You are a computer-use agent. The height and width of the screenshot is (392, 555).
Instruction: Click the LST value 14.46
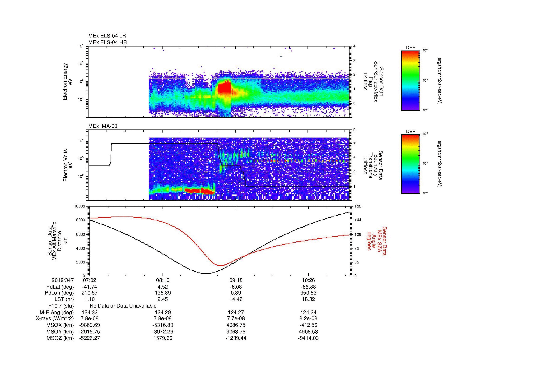click(x=236, y=300)
